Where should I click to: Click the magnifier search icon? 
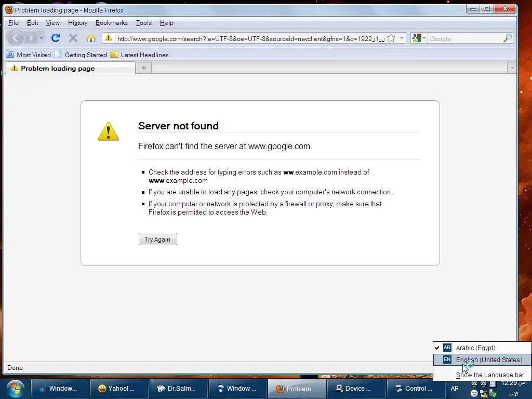507,38
